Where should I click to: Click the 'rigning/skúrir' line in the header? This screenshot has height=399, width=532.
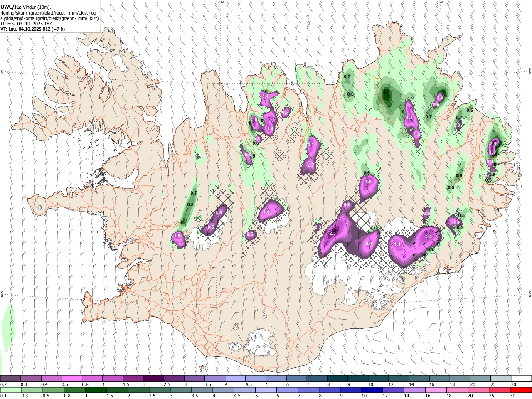coord(49,13)
